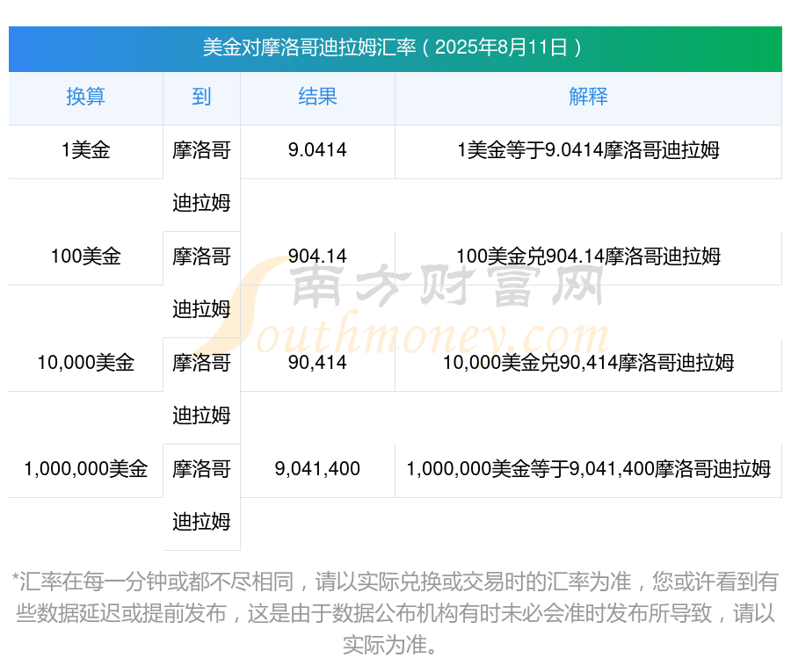Click the result value 9,041,400
Viewport: 791px width, 672px height.
[x=317, y=469]
